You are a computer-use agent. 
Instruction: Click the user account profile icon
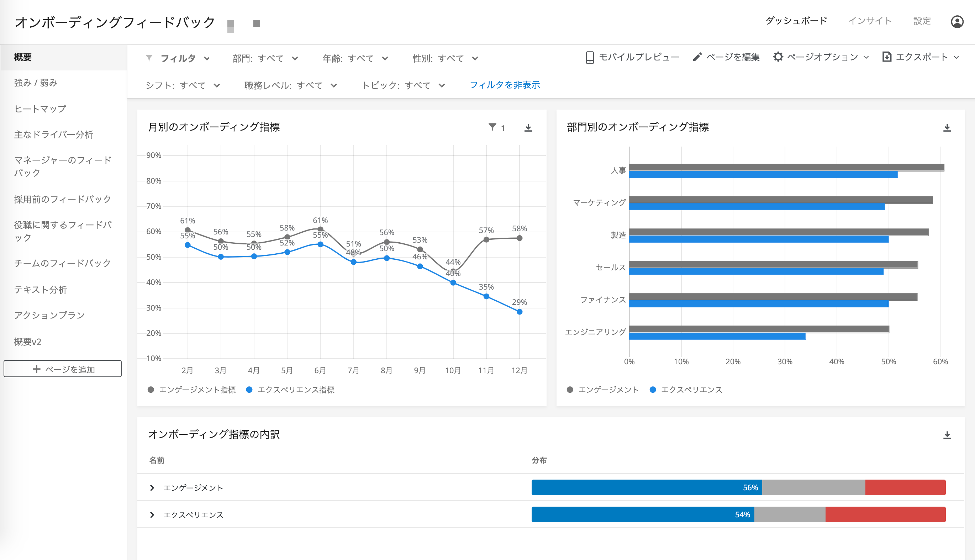click(x=957, y=22)
